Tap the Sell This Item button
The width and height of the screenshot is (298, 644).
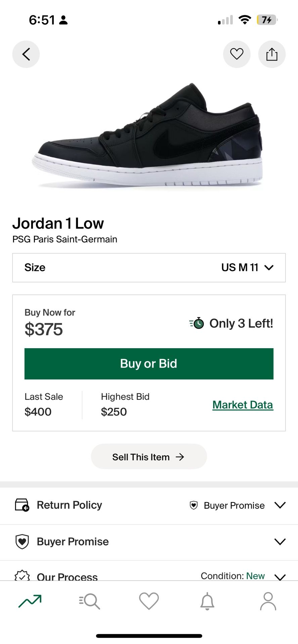[x=149, y=457]
